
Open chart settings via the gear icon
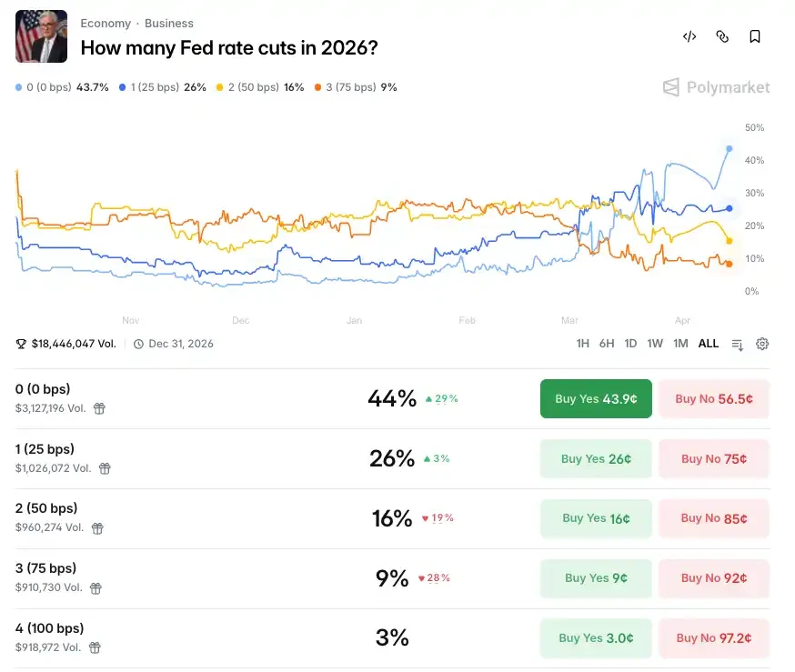click(762, 344)
